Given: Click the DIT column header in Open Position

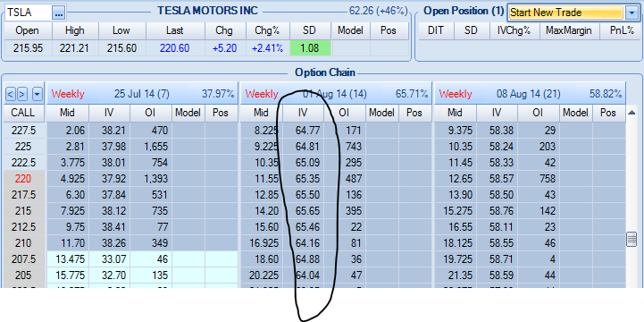Looking at the screenshot, I should coord(435,30).
